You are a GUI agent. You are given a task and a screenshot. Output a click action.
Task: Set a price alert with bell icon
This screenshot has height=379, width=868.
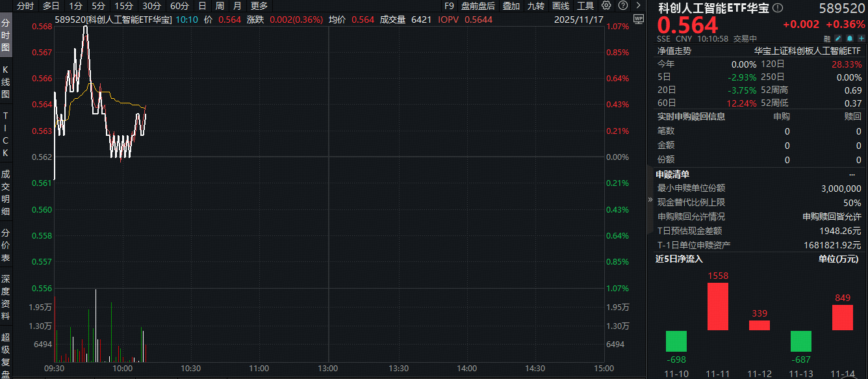pos(849,38)
